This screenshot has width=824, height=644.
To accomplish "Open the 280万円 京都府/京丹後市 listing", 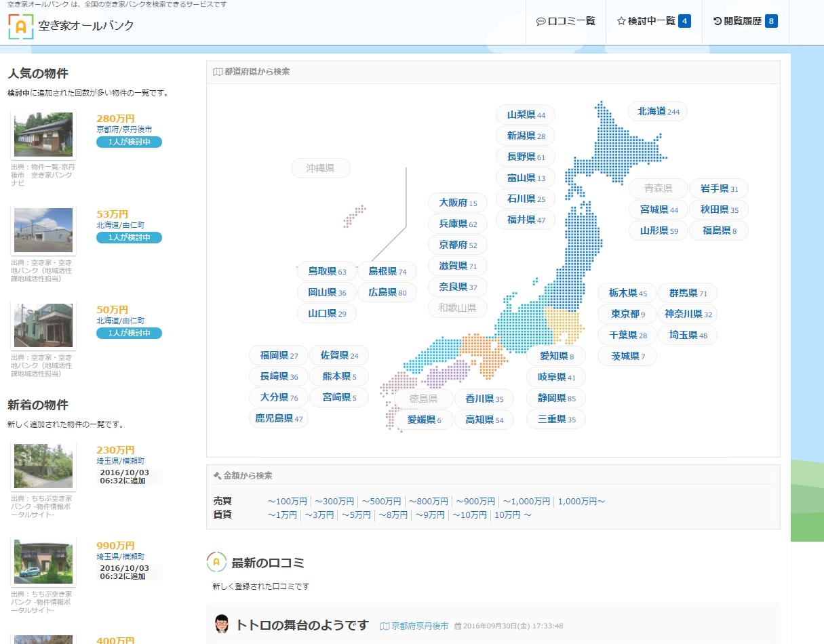I will point(124,129).
